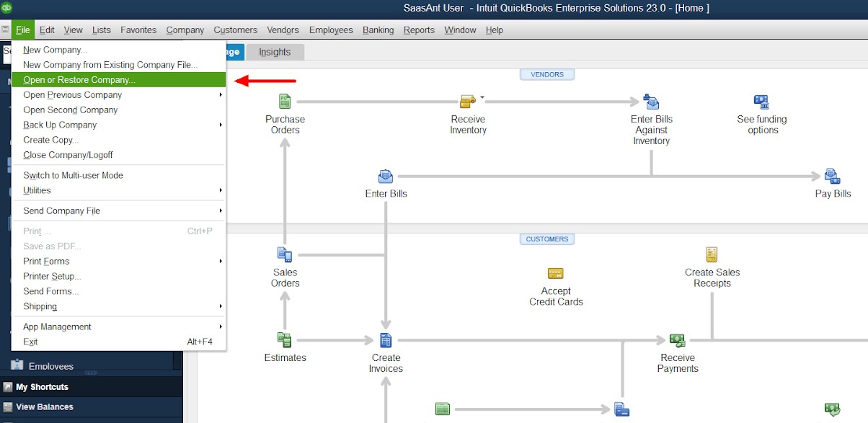Image resolution: width=868 pixels, height=423 pixels.
Task: Click the Receive Inventory icon
Action: (468, 102)
